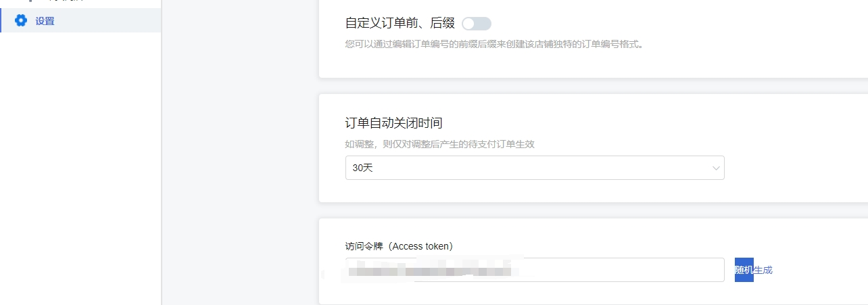
Task: Click the 访问令牌 (Access token) label
Action: [399, 246]
